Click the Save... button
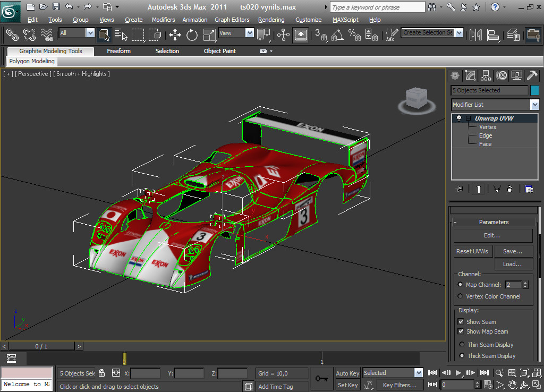 tap(513, 251)
